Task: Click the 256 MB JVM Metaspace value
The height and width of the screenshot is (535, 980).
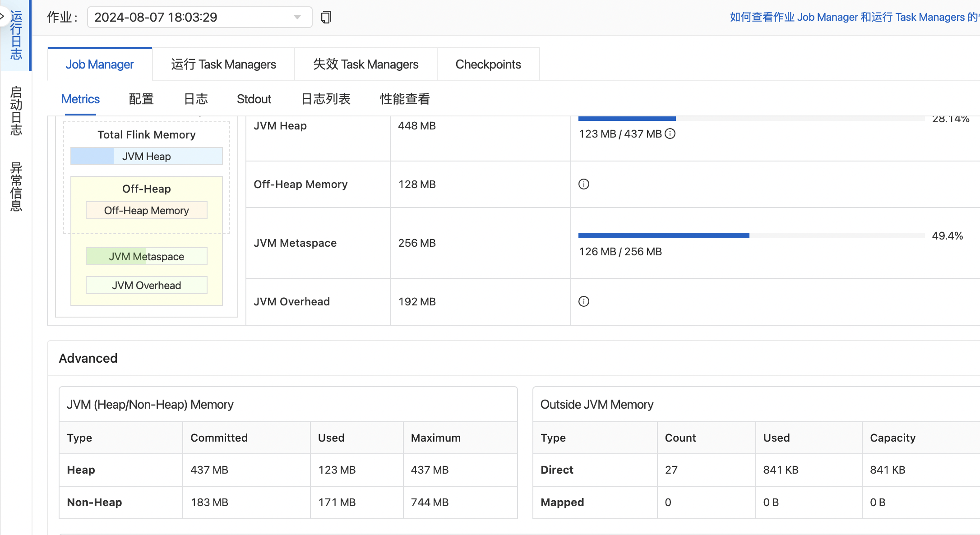Action: click(x=417, y=243)
